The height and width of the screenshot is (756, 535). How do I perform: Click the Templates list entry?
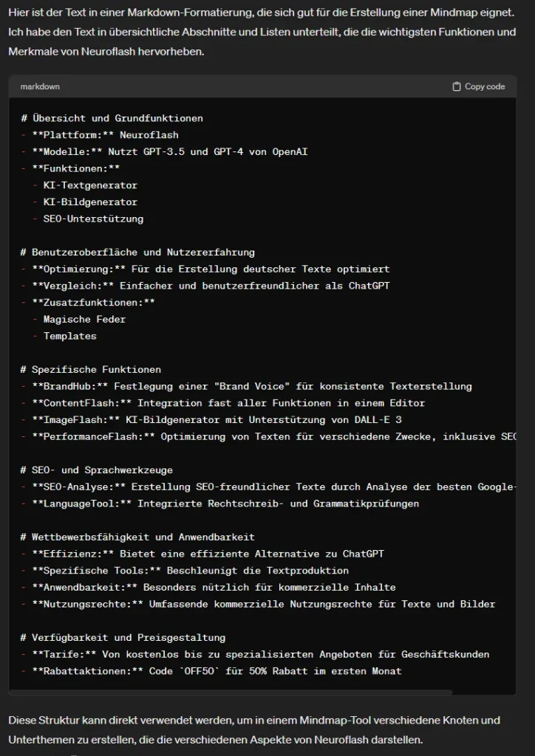69,336
